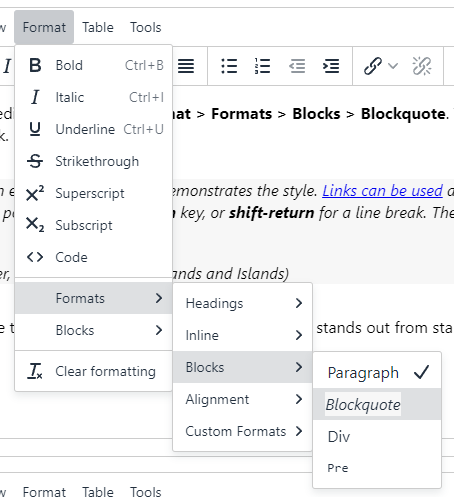Click the justify alignment toolbar icon
454x497 pixels.
[186, 66]
